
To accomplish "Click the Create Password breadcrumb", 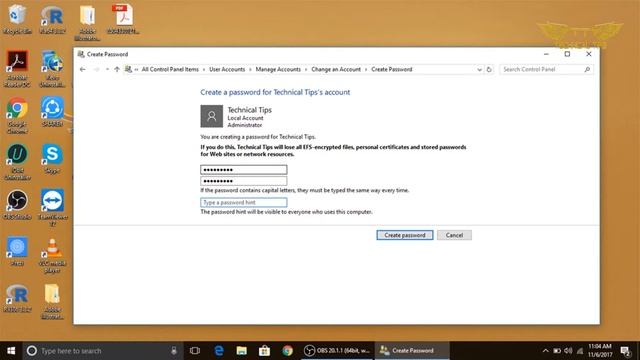I will click(391, 69).
